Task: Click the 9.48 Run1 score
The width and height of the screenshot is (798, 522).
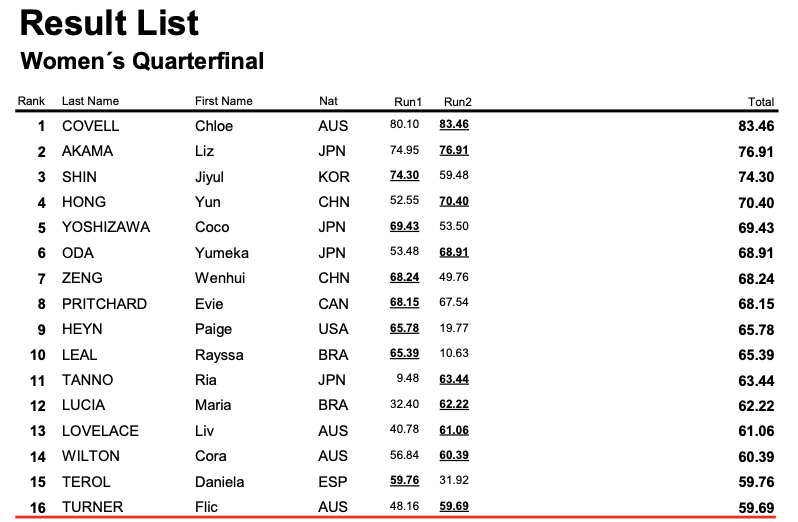Action: pos(408,379)
